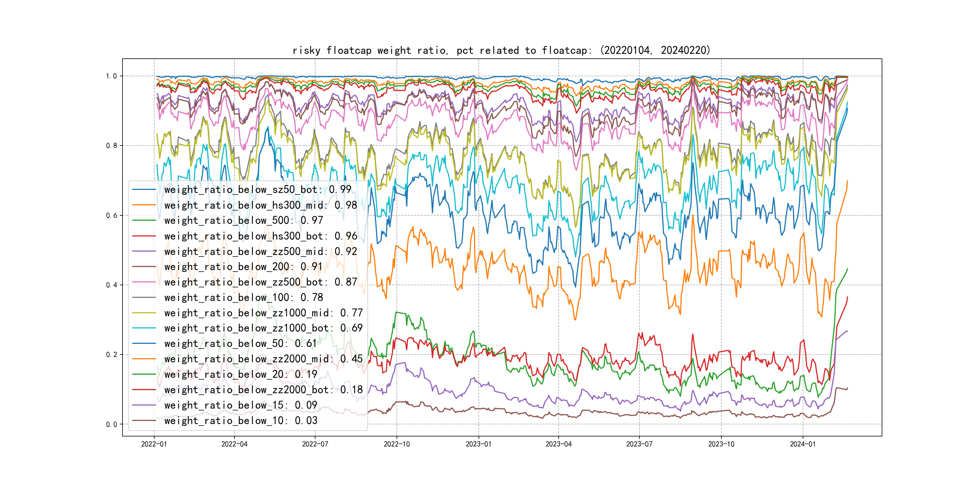The width and height of the screenshot is (980, 490).
Task: Click legend entry weight_ratio_below_50
Action: (x=240, y=344)
